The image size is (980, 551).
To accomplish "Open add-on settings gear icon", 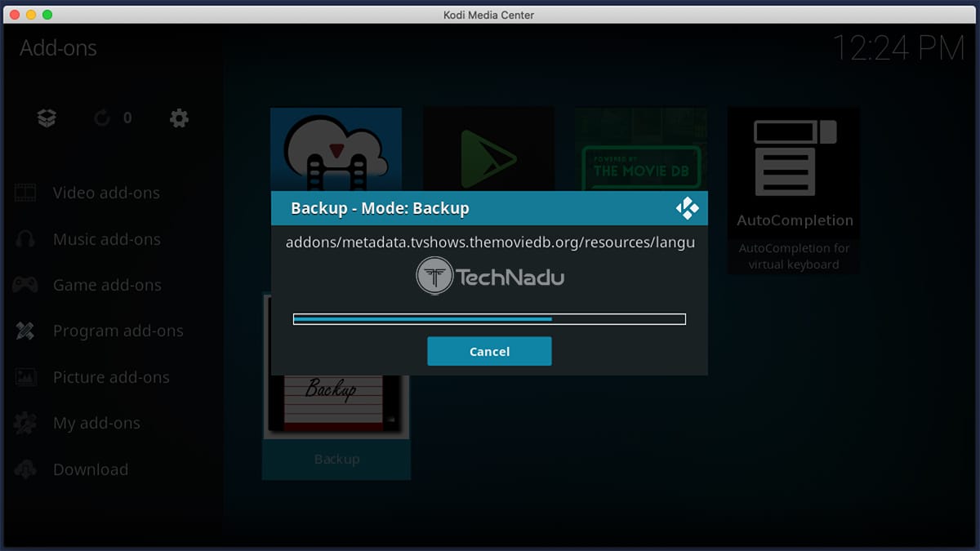I will pos(179,118).
